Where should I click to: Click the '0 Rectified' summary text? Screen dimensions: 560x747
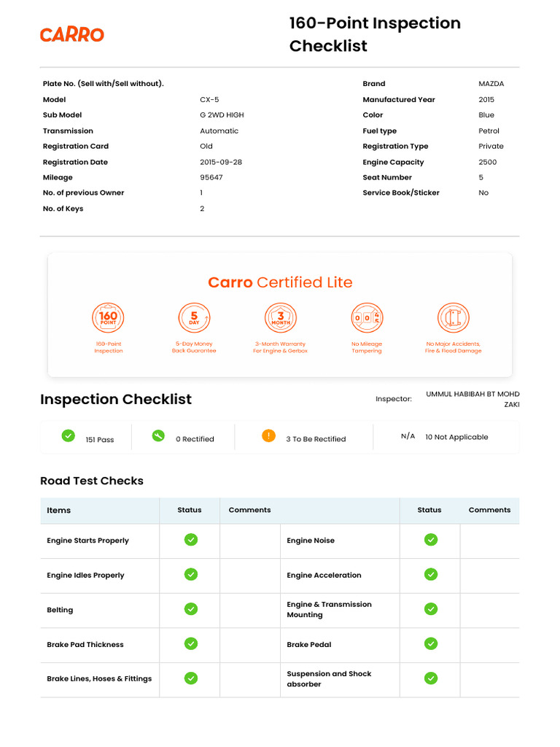click(x=195, y=438)
